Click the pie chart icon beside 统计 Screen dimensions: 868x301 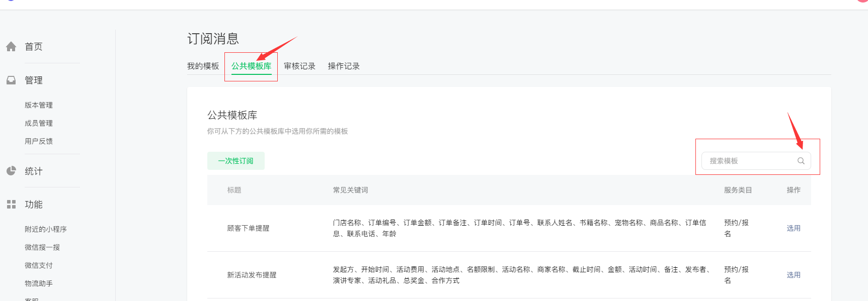11,171
